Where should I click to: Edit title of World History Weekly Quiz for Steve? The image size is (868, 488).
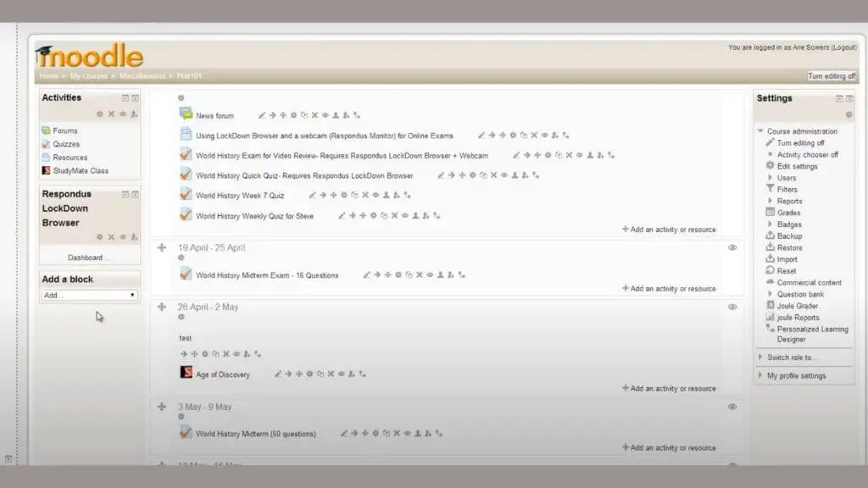pos(342,215)
